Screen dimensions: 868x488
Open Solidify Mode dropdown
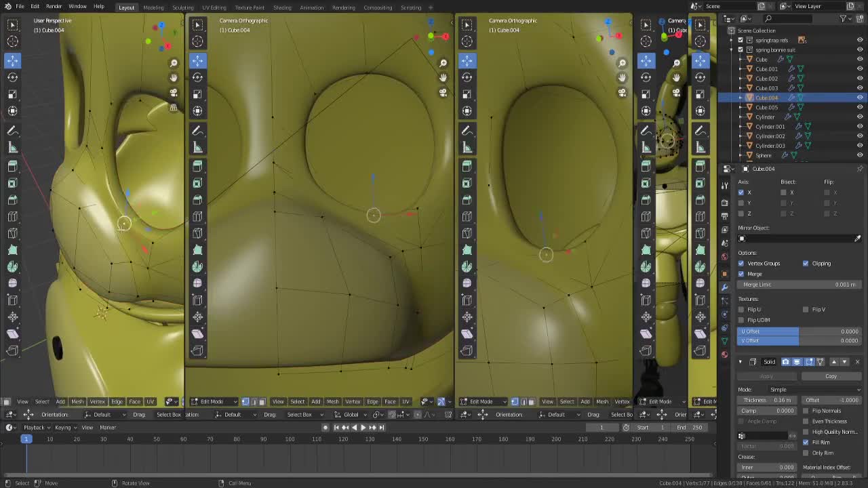point(815,390)
